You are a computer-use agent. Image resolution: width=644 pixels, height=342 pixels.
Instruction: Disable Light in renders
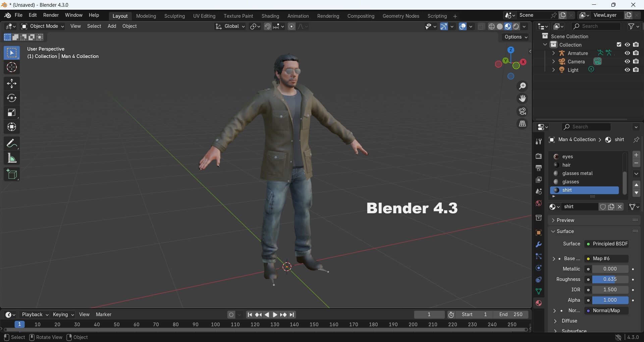(636, 70)
